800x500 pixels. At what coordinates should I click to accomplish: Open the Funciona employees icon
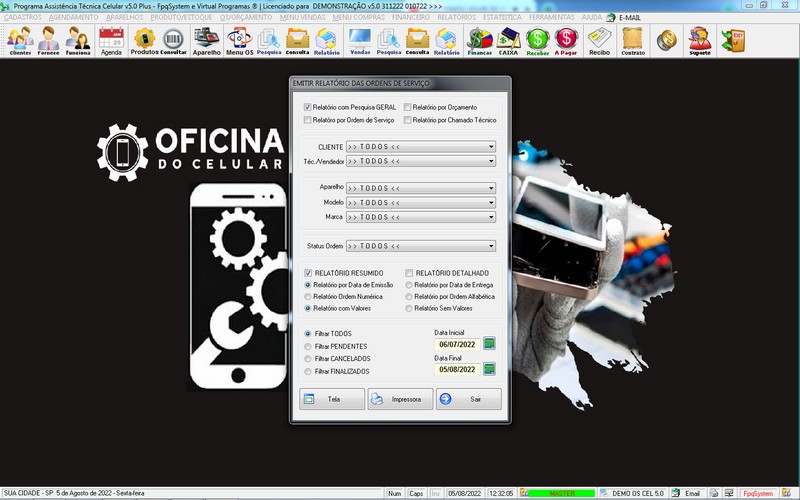coord(78,41)
